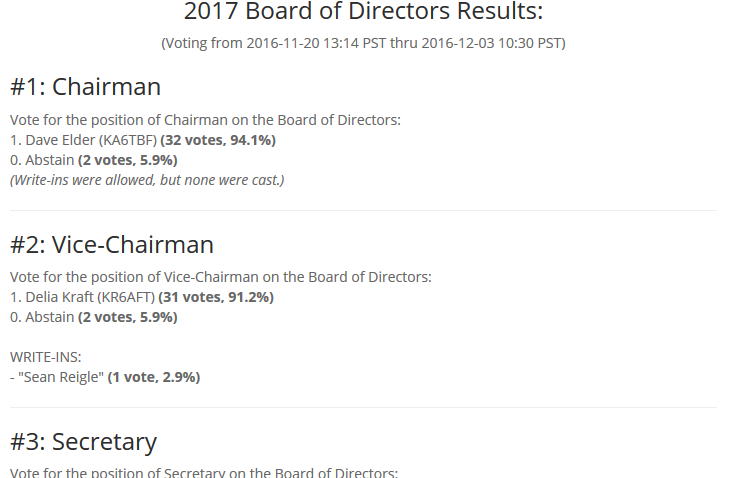Click the 1 vote, 2.9% figure
The width and height of the screenshot is (732, 478).
154,377
